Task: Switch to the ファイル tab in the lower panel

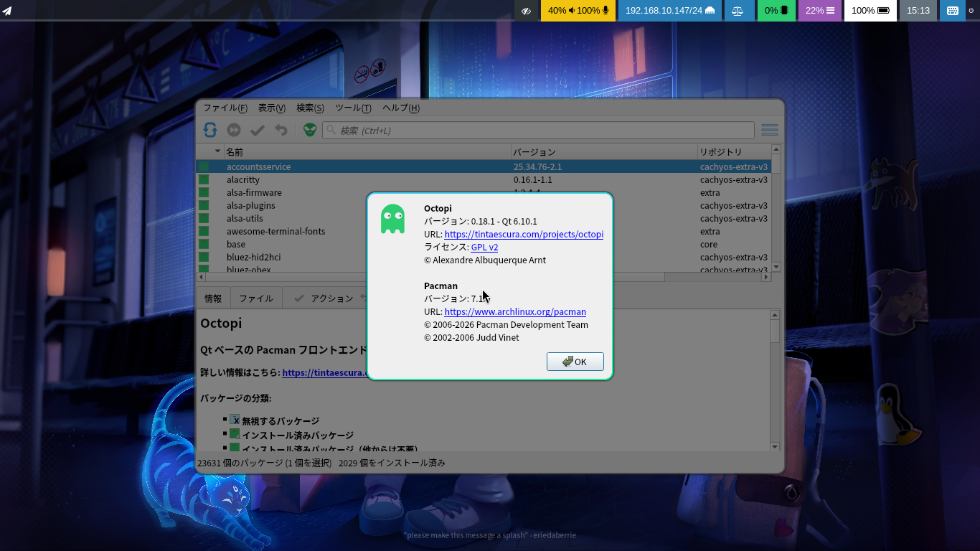Action: 255,298
